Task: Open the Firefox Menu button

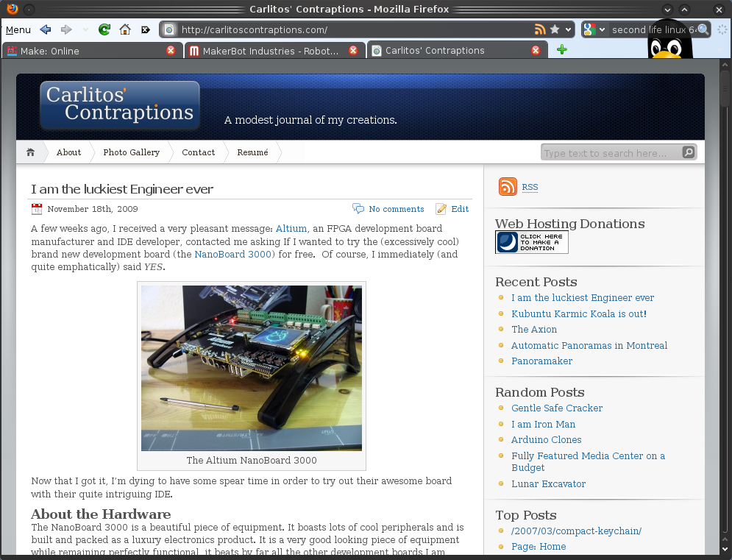Action: tap(18, 30)
